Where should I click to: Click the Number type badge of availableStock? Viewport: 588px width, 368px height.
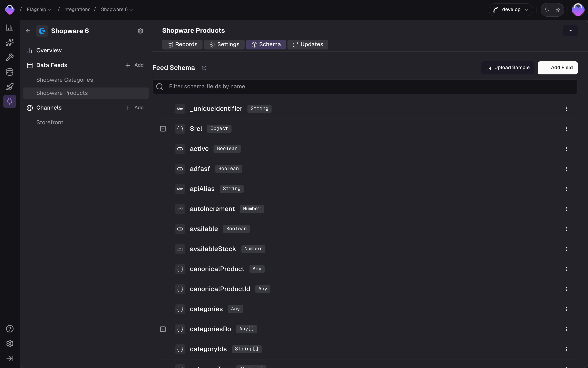(253, 249)
